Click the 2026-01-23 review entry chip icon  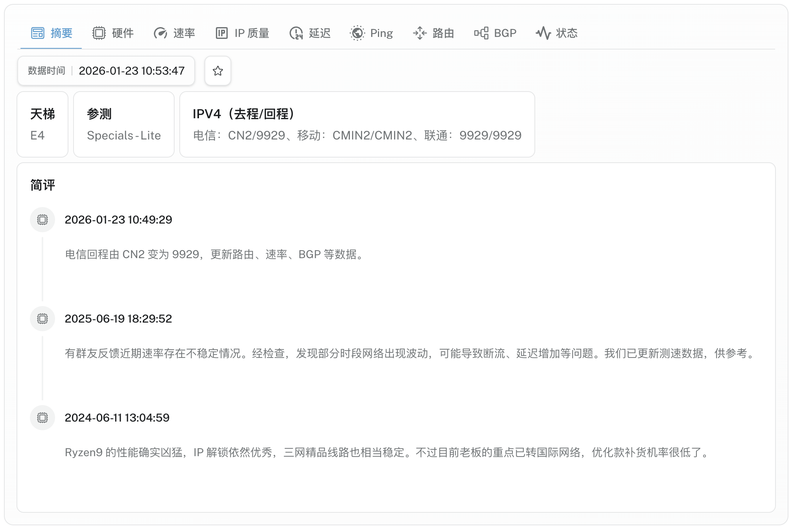pyautogui.click(x=42, y=220)
